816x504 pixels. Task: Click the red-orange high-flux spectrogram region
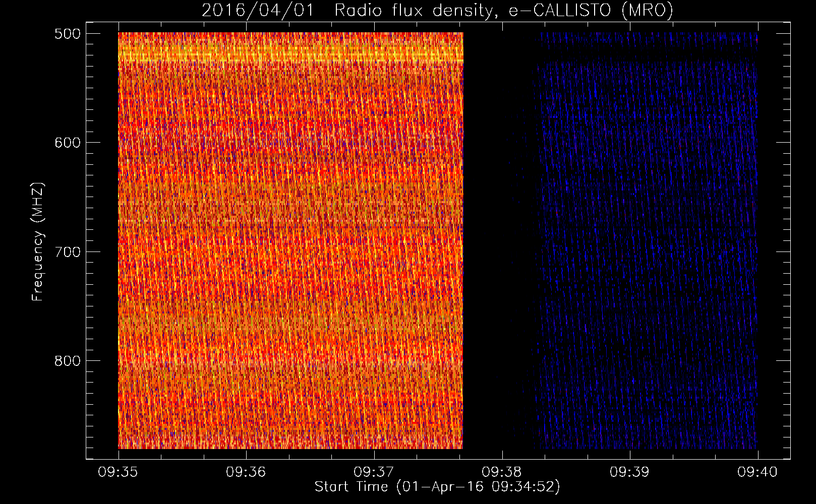290,241
